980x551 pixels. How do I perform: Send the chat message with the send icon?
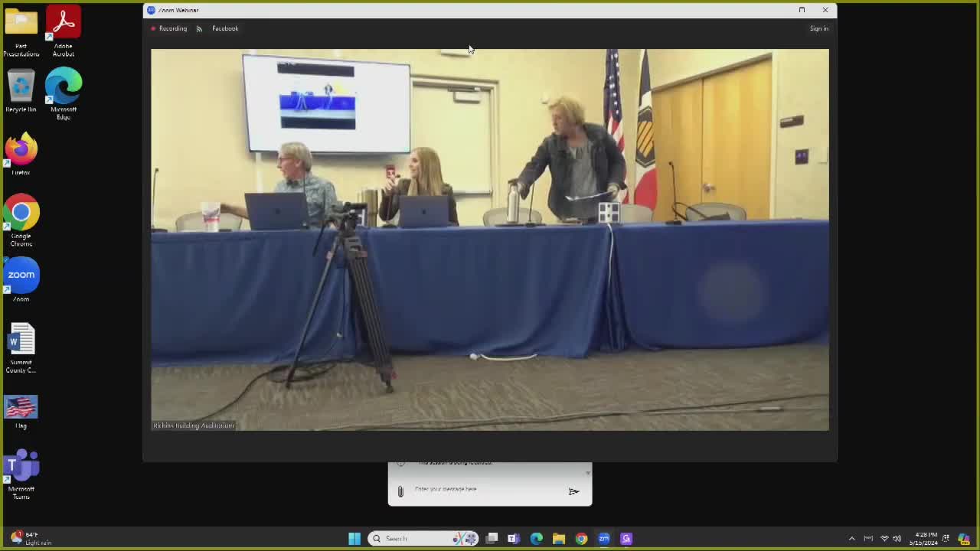(x=573, y=491)
